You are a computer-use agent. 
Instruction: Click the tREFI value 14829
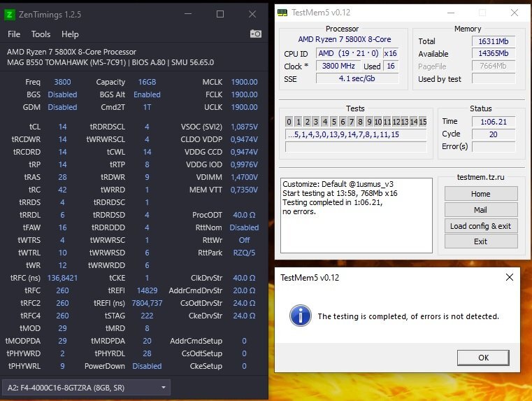tap(147, 290)
